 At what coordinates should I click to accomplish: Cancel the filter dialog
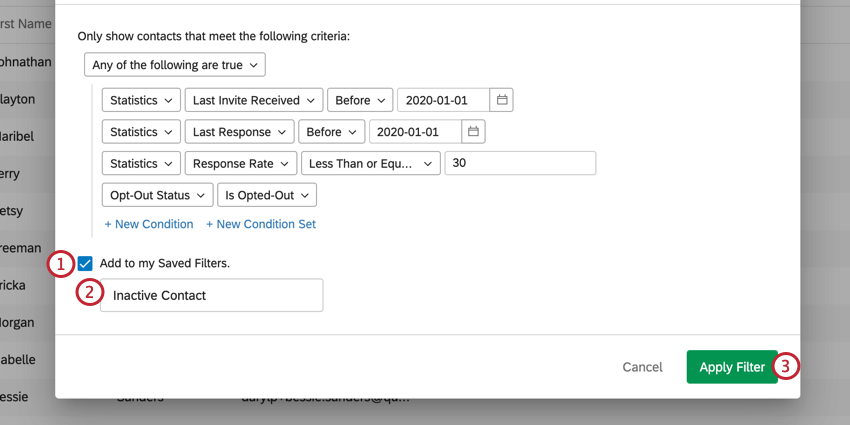click(642, 367)
